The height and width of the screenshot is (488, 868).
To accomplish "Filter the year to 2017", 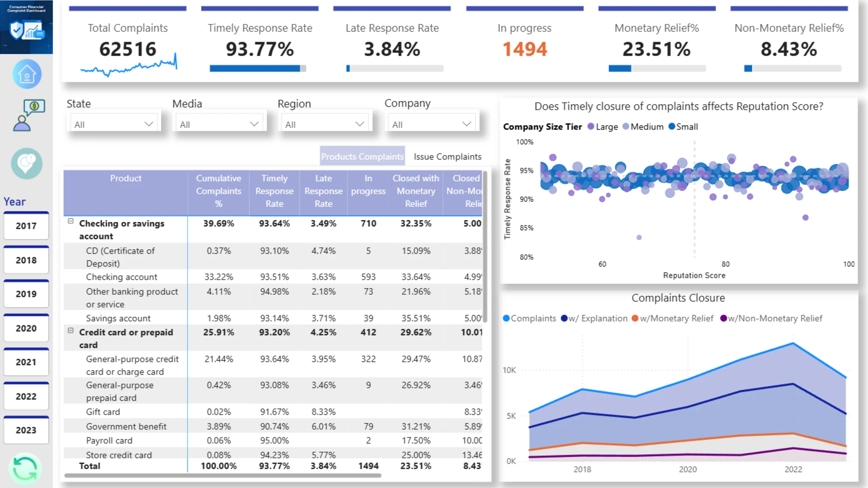I will point(26,226).
